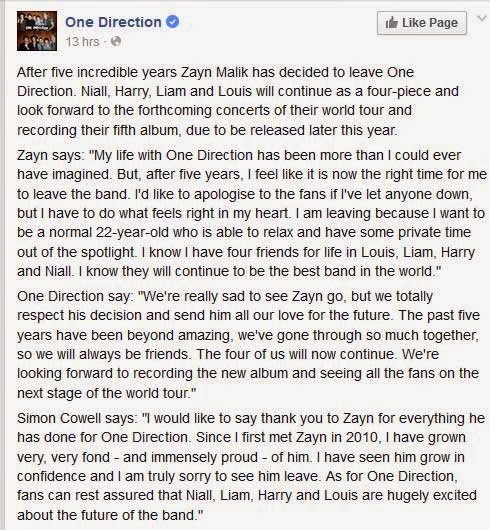Like the page with Like Page button
Image resolution: width=490 pixels, height=530 pixels.
point(422,23)
